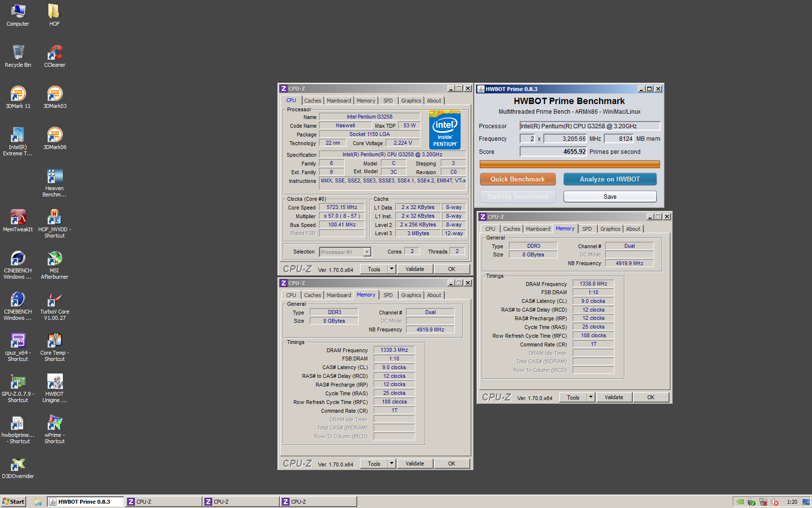Open TurboV Core V1.00.27 icon
The image size is (812, 508).
click(x=55, y=306)
